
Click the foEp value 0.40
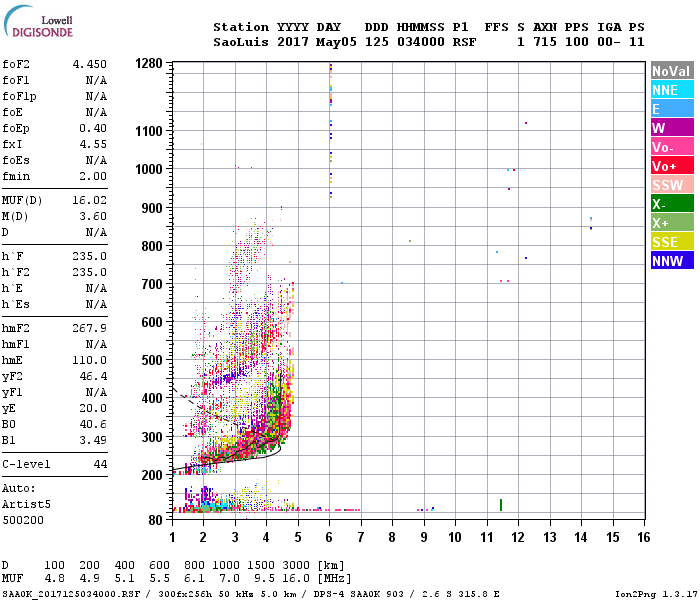93,129
